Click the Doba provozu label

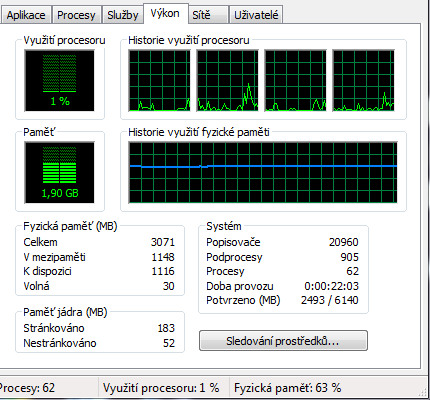point(240,286)
